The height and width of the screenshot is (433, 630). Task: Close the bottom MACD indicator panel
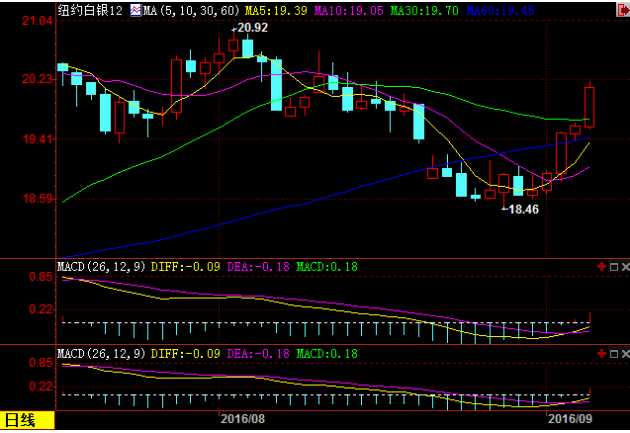(x=626, y=353)
